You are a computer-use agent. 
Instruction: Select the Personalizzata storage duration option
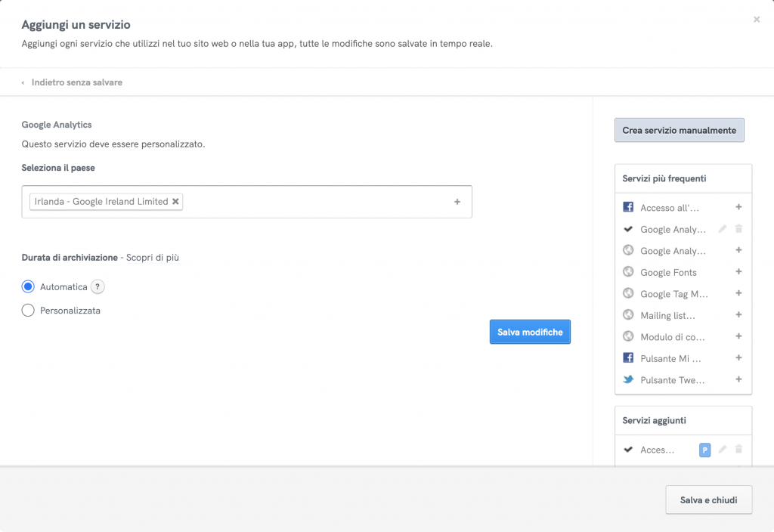point(29,310)
